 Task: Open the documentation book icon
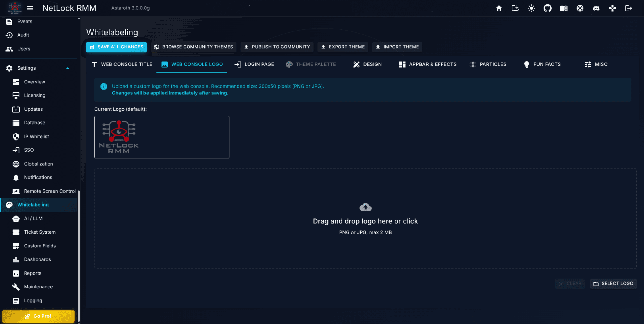564,8
